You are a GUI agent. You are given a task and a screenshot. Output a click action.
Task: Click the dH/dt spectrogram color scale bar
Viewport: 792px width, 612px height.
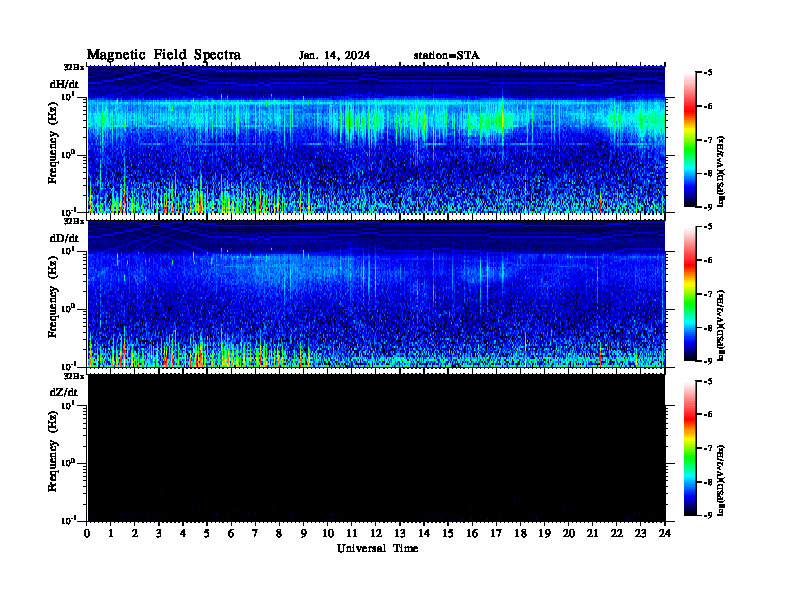pyautogui.click(x=689, y=140)
